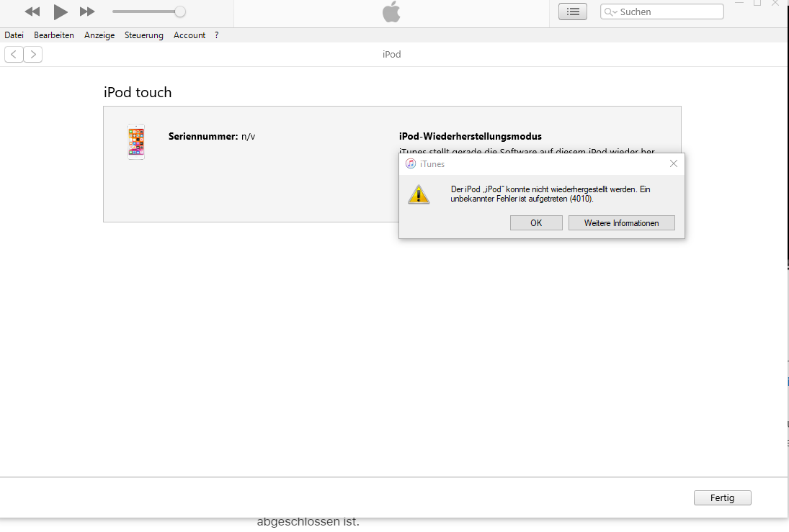Open the Datei menu
The width and height of the screenshot is (789, 532).
(14, 35)
